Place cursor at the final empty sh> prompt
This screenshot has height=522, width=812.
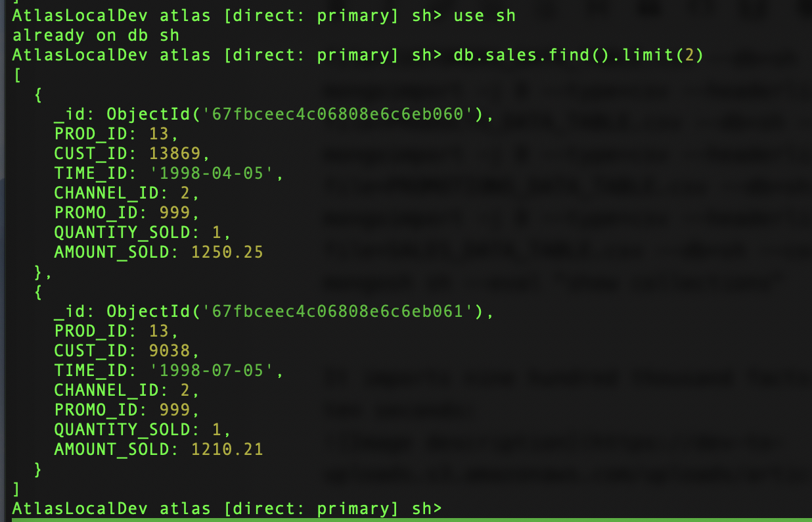coord(453,508)
